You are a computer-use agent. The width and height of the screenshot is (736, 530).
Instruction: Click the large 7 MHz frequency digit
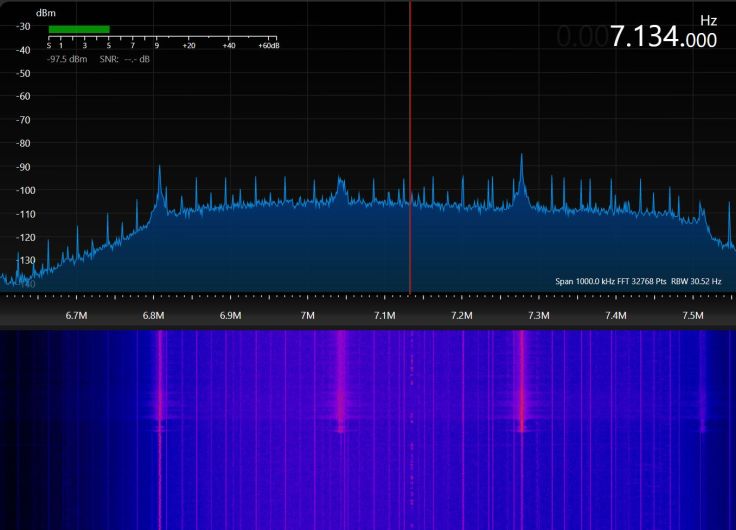[619, 38]
